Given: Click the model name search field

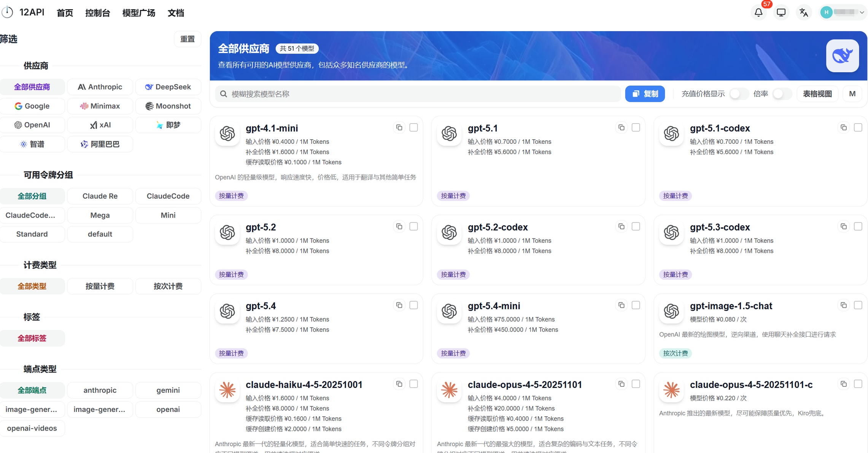Looking at the screenshot, I should pyautogui.click(x=418, y=94).
